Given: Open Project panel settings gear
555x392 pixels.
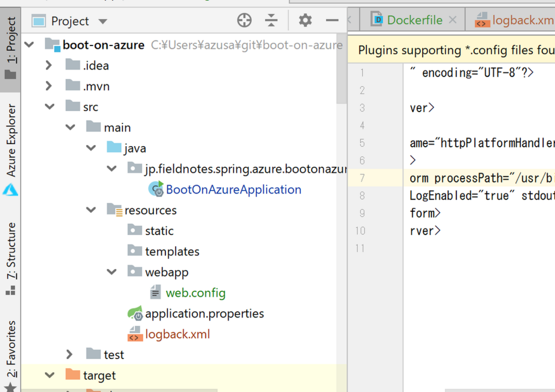Looking at the screenshot, I should click(x=305, y=20).
